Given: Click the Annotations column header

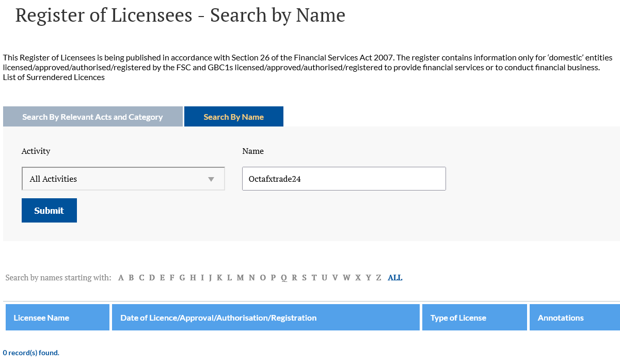Looking at the screenshot, I should (x=575, y=318).
